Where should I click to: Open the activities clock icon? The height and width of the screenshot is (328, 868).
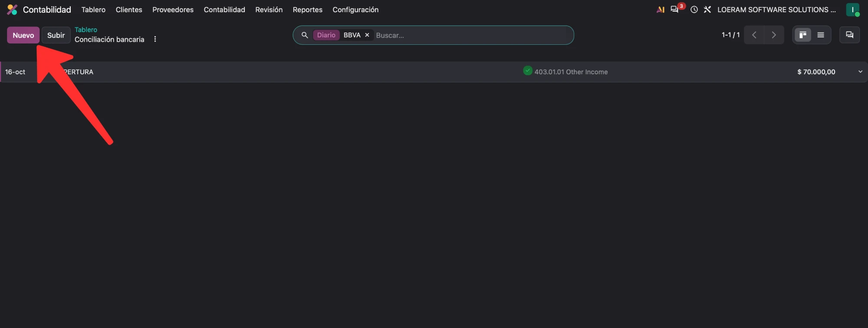coord(694,10)
